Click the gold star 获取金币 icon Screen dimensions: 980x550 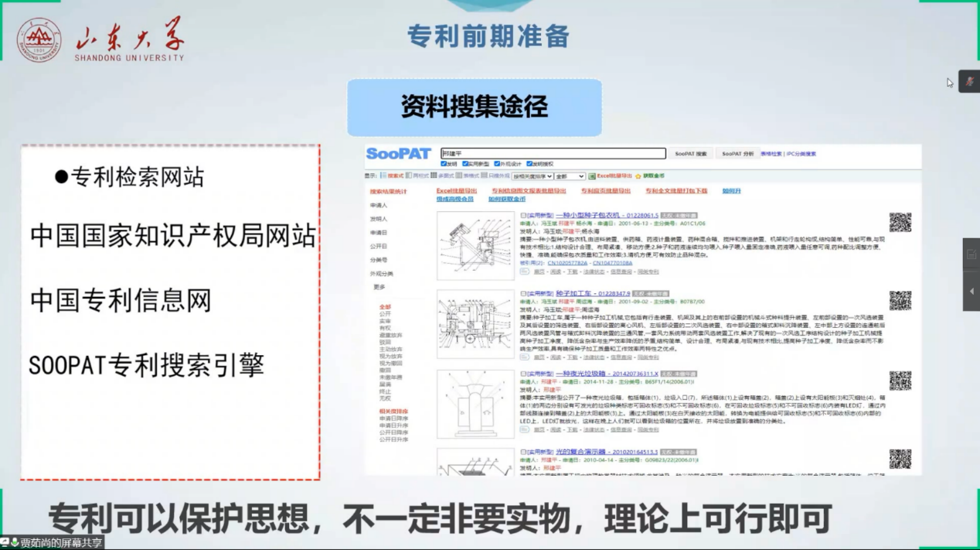click(638, 176)
